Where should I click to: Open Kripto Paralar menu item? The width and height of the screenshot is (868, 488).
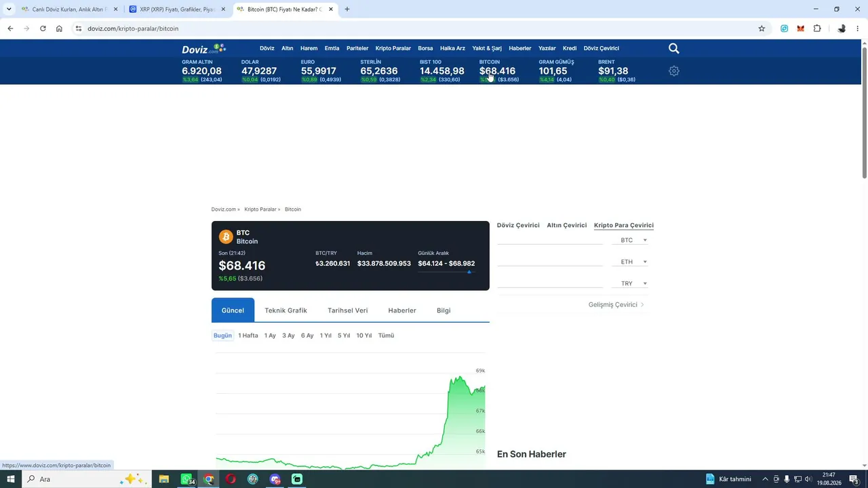pyautogui.click(x=393, y=49)
